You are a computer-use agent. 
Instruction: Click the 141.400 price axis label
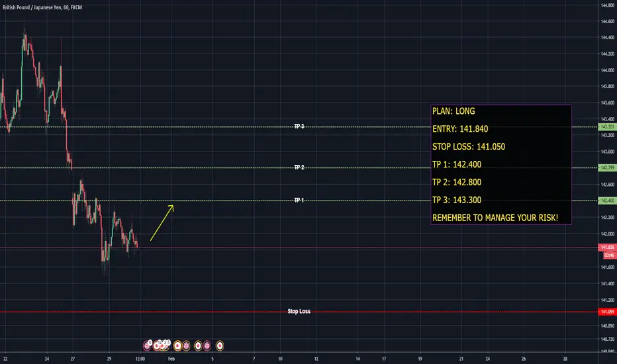coord(608,283)
